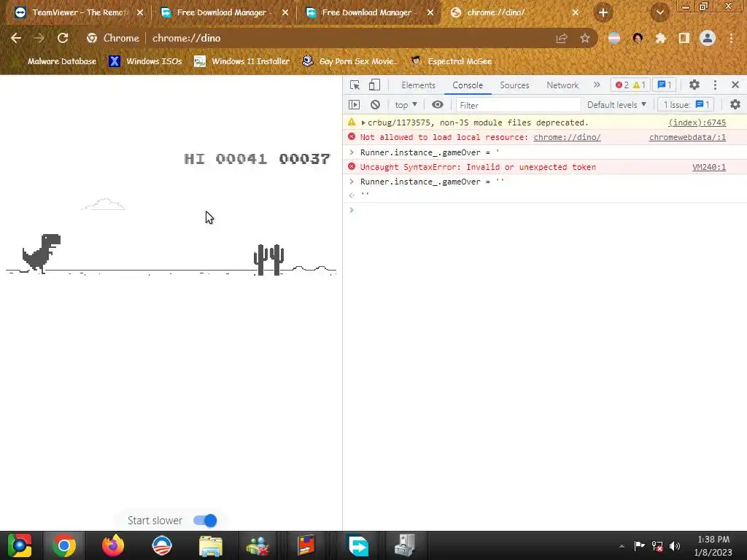Image resolution: width=747 pixels, height=560 pixels.
Task: Open console settings gear on filter row
Action: pos(735,105)
